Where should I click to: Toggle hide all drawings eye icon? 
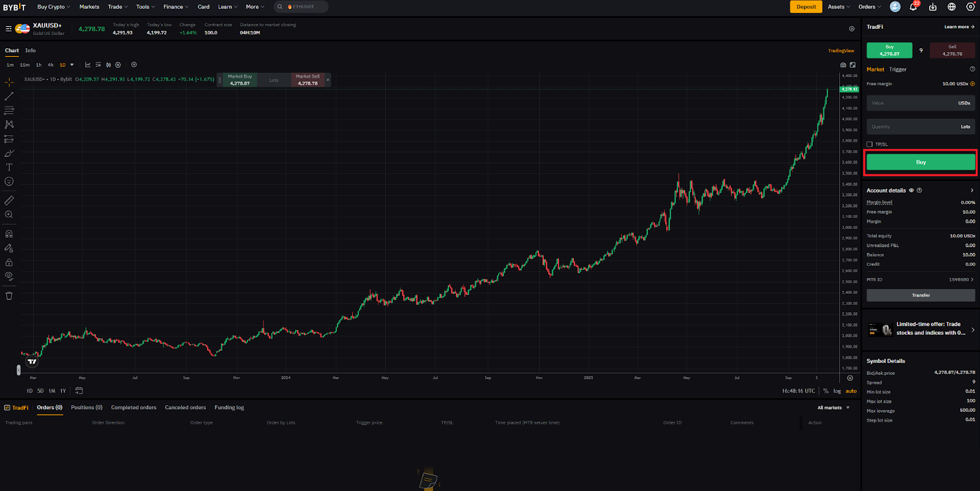(x=9, y=276)
